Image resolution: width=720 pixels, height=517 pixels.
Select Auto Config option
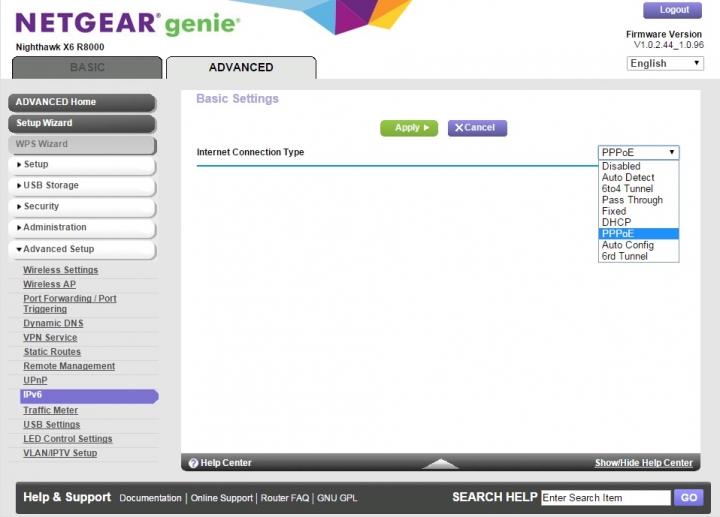coord(638,245)
